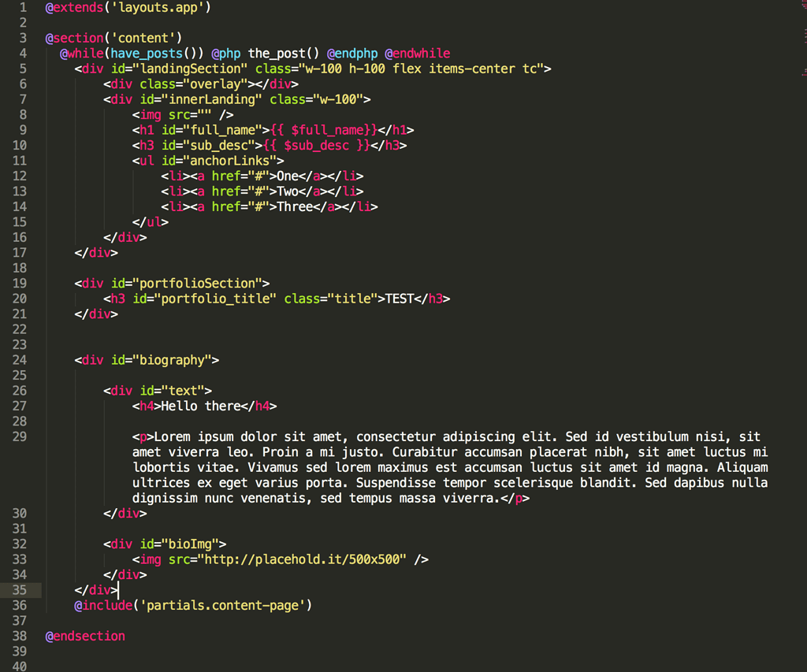The image size is (807, 672).
Task: Place cursor on @while directive
Action: (82, 54)
